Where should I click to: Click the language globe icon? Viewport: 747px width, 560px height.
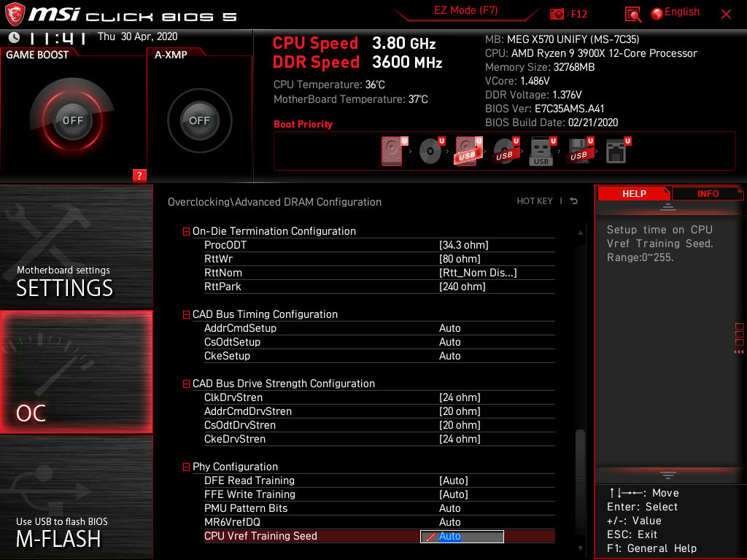pos(657,14)
